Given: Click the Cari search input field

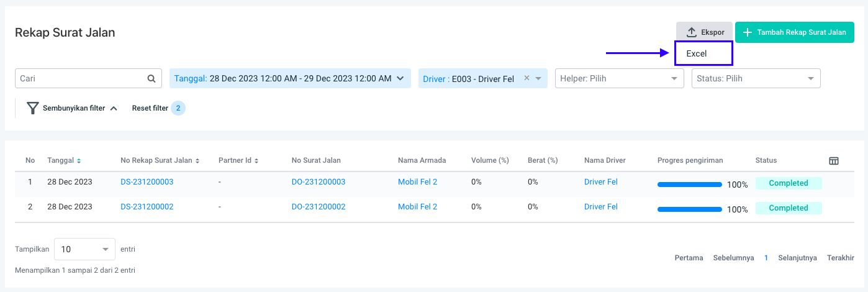Looking at the screenshot, I should coord(81,79).
